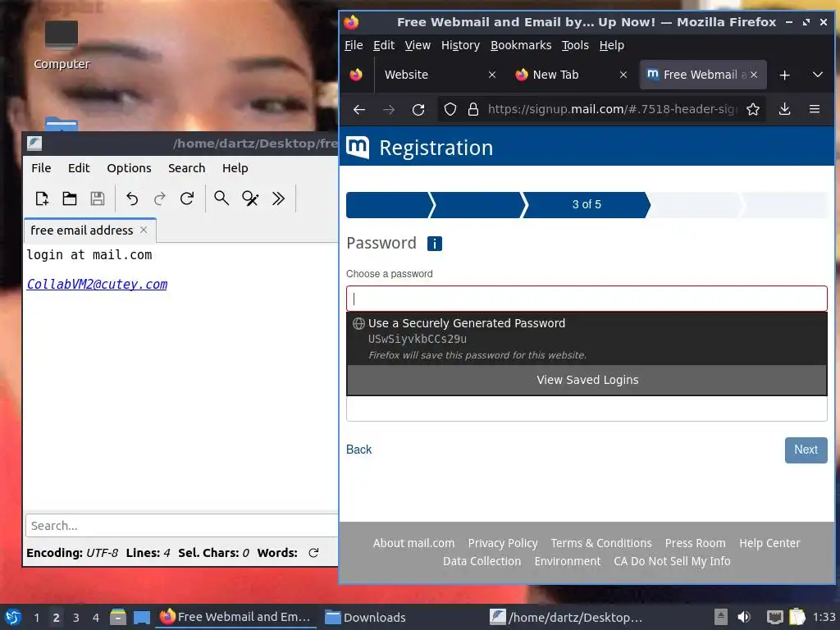Screen dimensions: 840x630
Task: Switch to the 'New Tab' browser tab
Action: pos(571,75)
